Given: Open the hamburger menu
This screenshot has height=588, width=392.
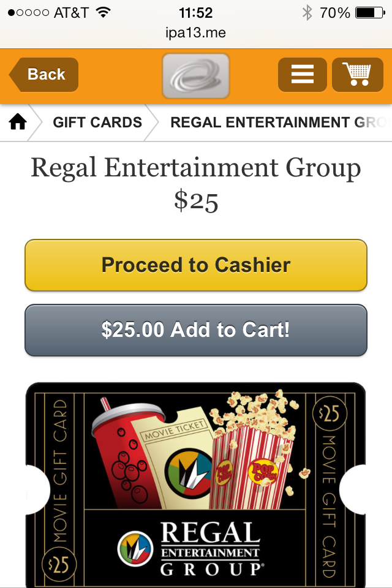Looking at the screenshot, I should click(x=303, y=75).
